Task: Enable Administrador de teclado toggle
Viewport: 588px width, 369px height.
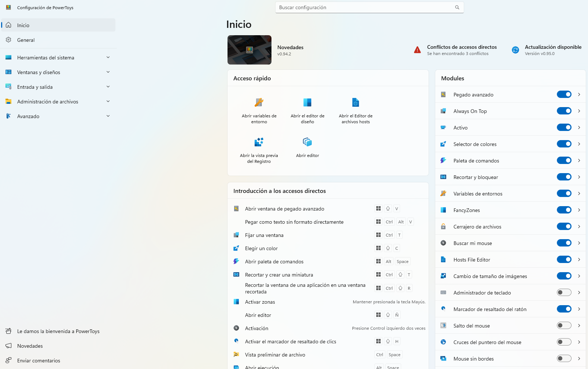Action: coord(564,292)
